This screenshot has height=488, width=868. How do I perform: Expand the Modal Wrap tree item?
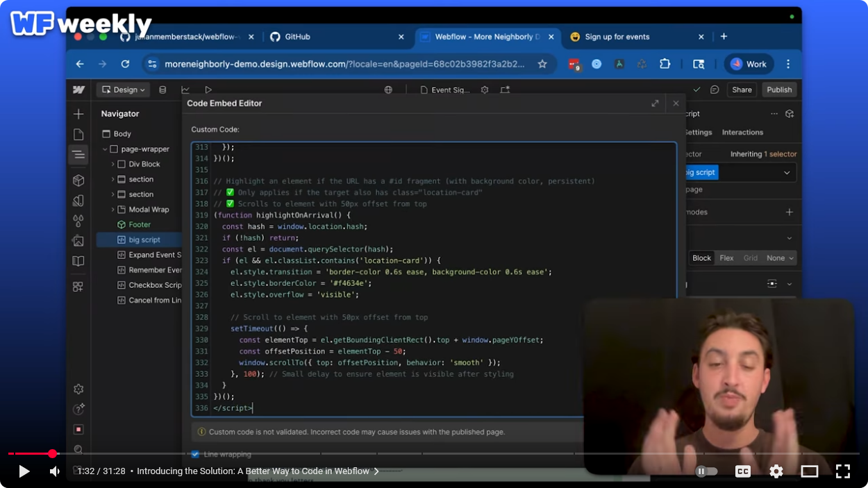[x=112, y=210]
